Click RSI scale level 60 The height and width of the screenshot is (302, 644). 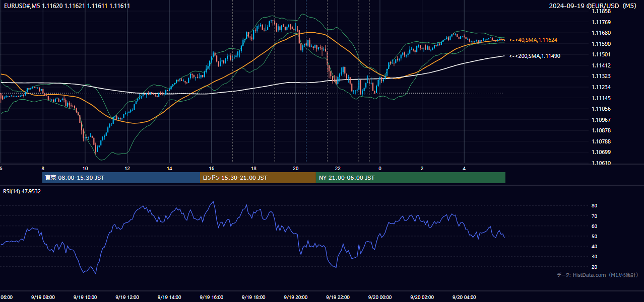594,226
